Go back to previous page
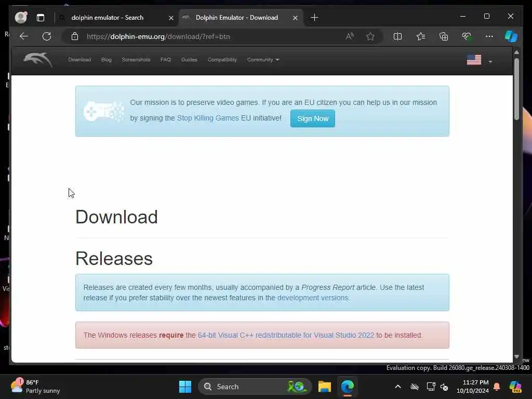The width and height of the screenshot is (532, 399). click(x=24, y=36)
